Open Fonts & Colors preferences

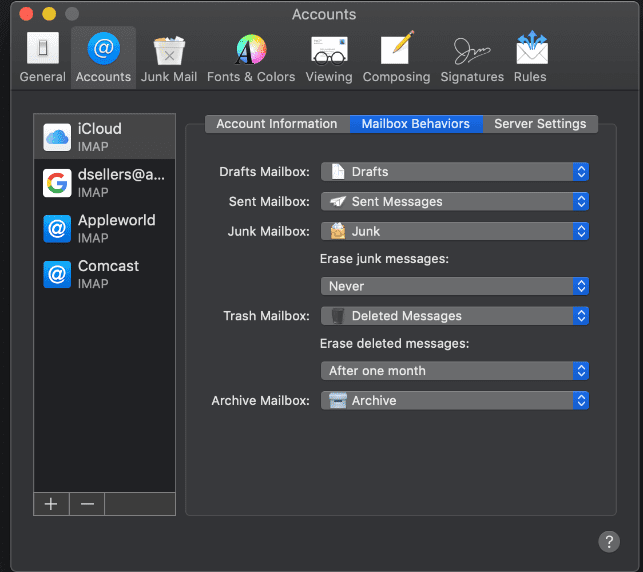pyautogui.click(x=251, y=58)
